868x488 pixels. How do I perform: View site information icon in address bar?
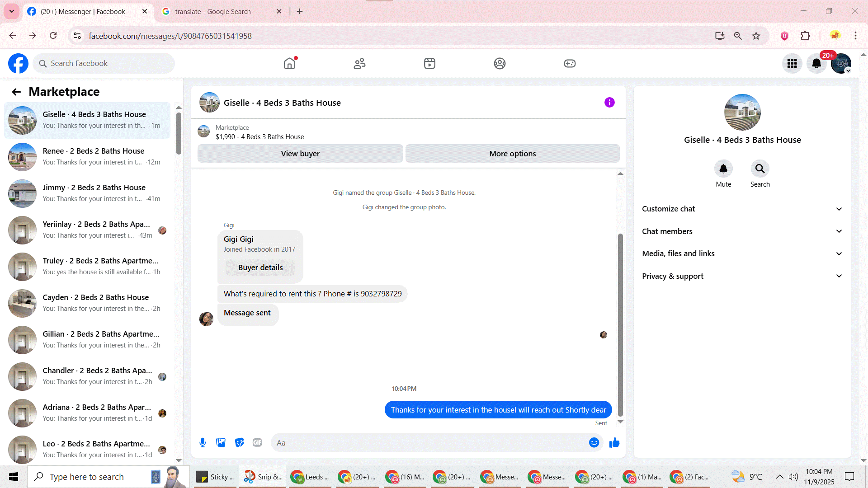click(x=77, y=36)
